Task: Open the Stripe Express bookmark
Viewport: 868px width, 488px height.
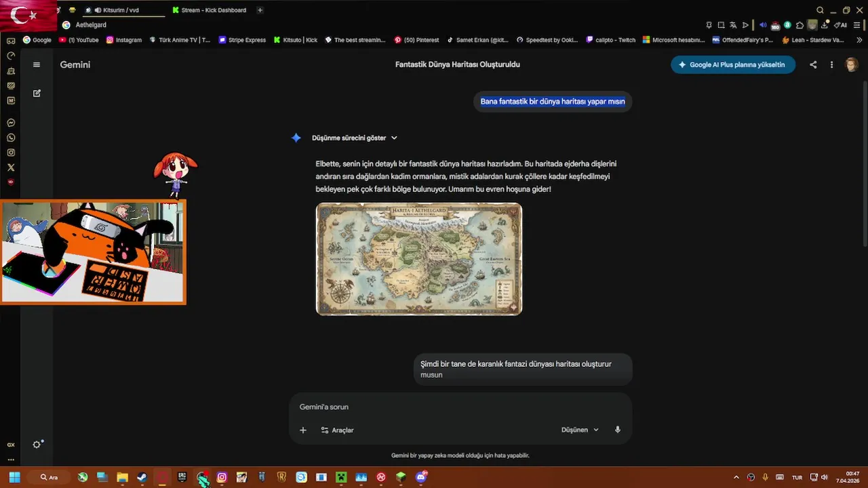Action: (x=242, y=40)
